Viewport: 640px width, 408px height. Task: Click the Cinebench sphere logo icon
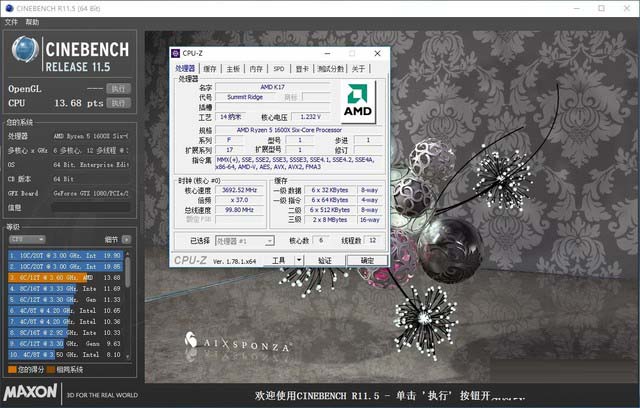pyautogui.click(x=25, y=49)
